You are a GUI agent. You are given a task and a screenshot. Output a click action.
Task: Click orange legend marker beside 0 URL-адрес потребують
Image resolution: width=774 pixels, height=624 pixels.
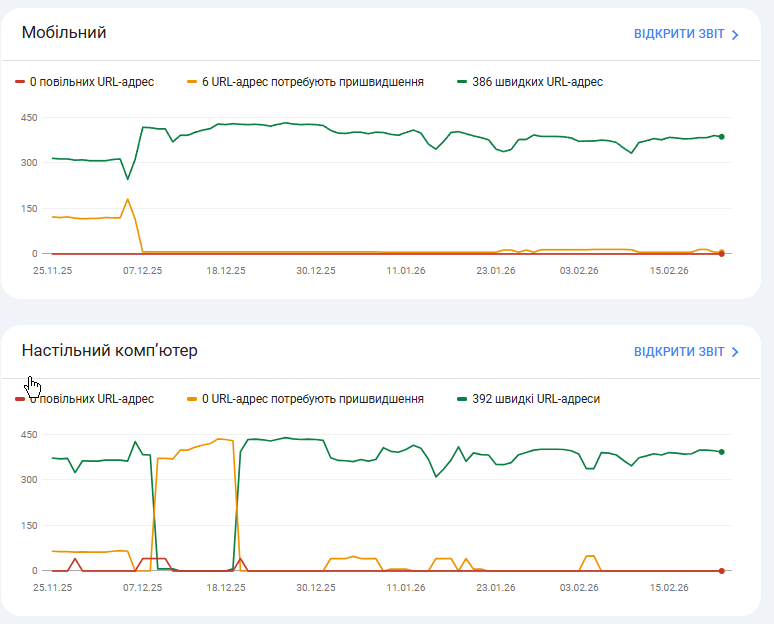192,399
